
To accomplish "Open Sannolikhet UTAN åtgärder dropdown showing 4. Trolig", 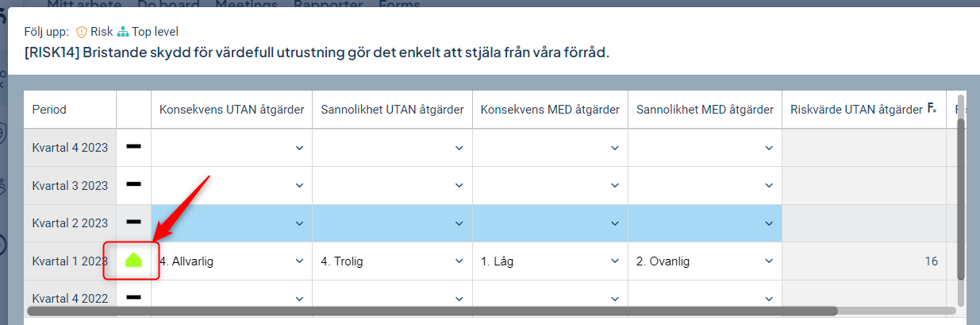I will pyautogui.click(x=392, y=261).
